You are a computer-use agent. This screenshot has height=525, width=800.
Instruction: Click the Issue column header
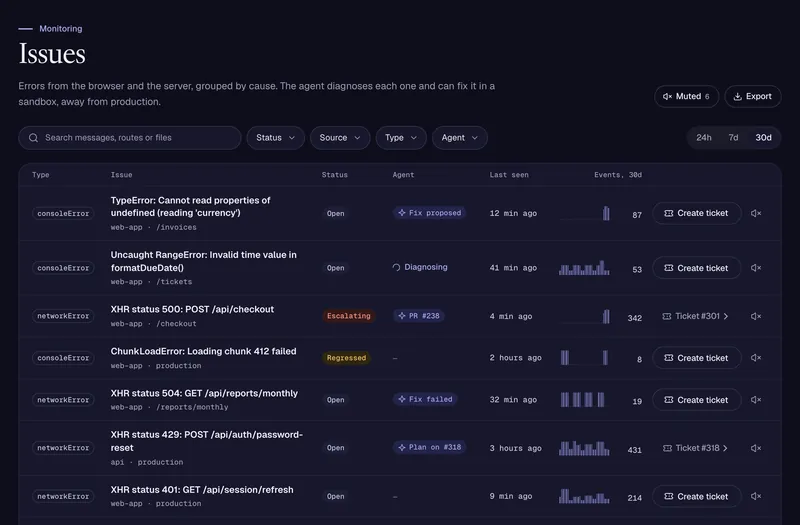pyautogui.click(x=121, y=175)
